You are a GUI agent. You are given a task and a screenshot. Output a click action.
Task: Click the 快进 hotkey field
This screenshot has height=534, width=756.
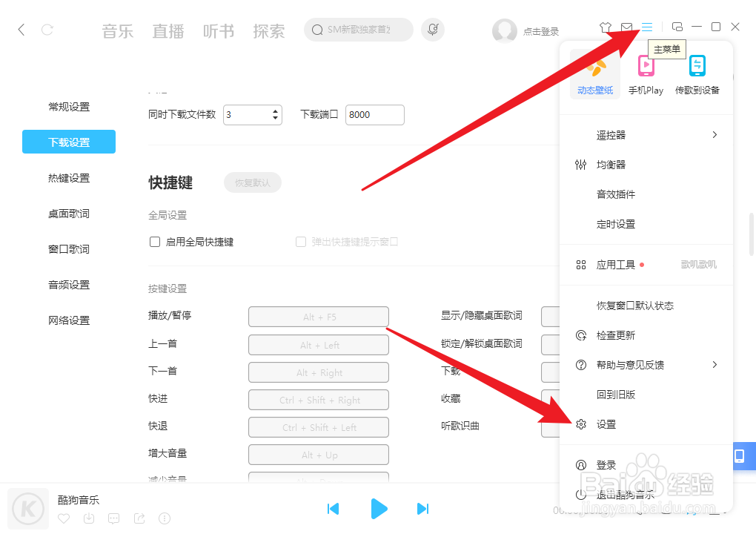pos(319,400)
